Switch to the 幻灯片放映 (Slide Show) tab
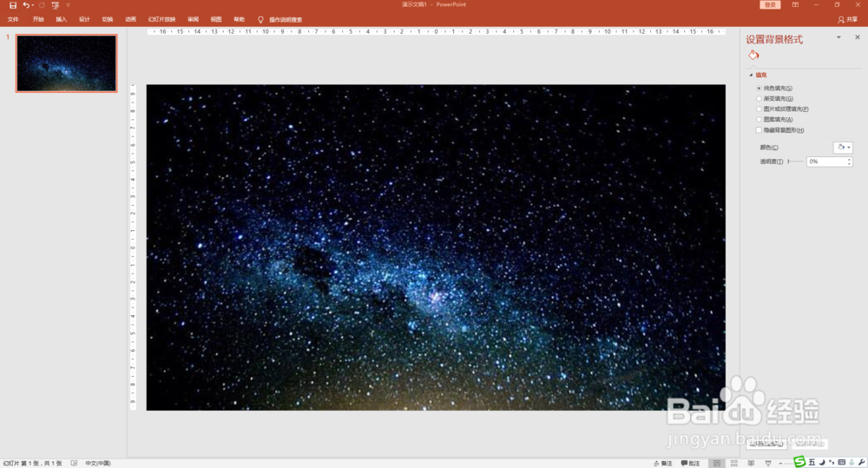 pos(161,19)
